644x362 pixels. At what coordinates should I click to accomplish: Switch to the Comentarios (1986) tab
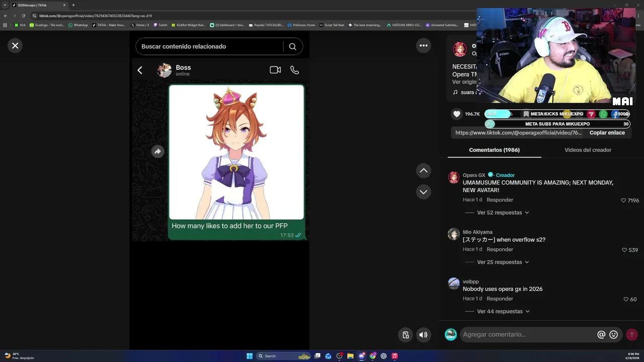coord(494,150)
